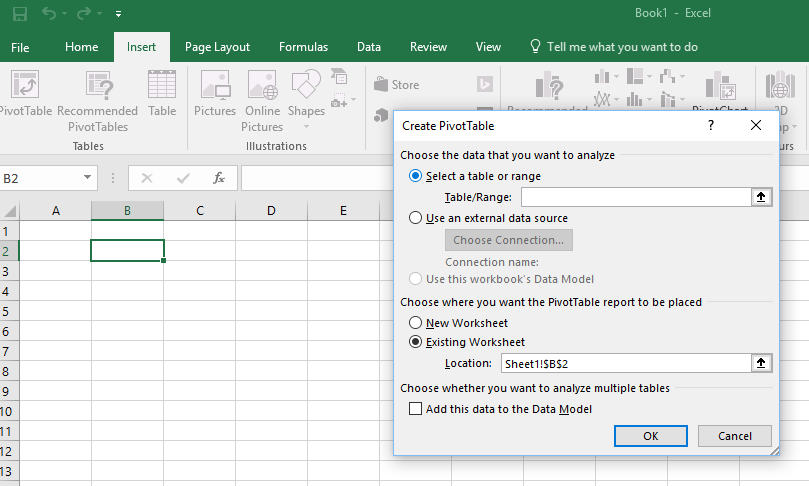The width and height of the screenshot is (809, 486).
Task: Click the Store add-ins icon
Action: 396,85
